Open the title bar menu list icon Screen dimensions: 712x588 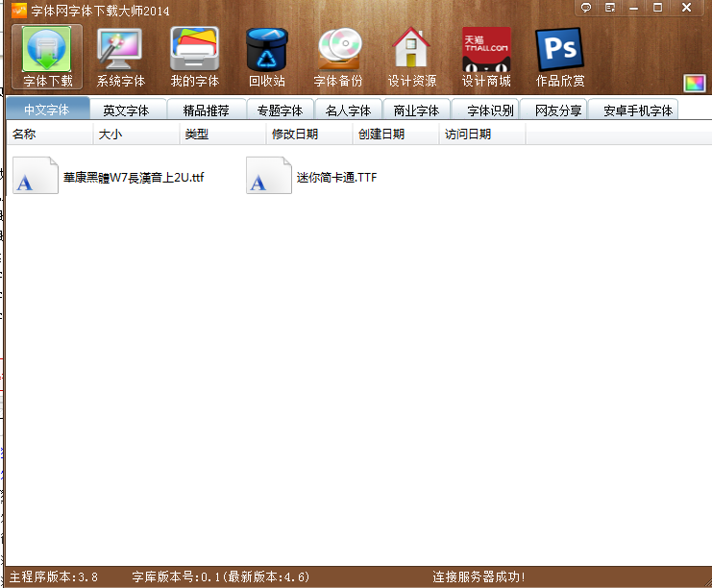click(610, 8)
